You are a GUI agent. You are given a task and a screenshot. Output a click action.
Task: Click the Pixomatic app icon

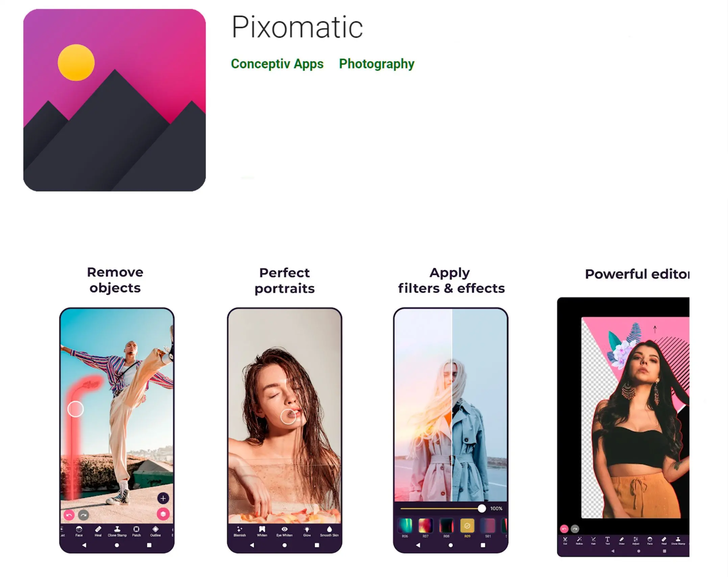click(115, 100)
